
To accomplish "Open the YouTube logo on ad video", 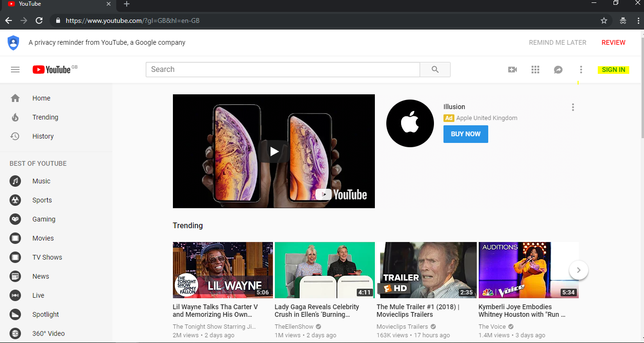I will point(342,194).
